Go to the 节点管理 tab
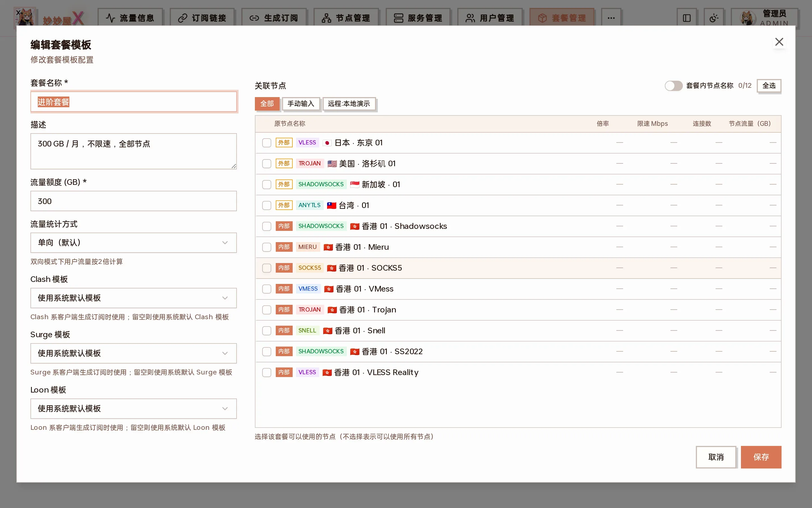Viewport: 812px width, 508px height. [346, 18]
